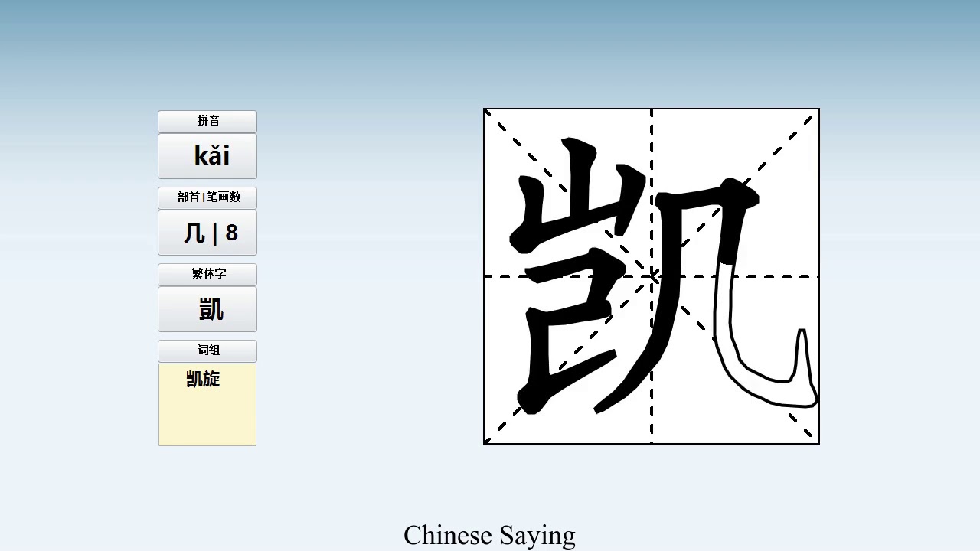Viewport: 980px width, 551px height.
Task: Click the Chinese Saying caption text
Action: pos(489,535)
